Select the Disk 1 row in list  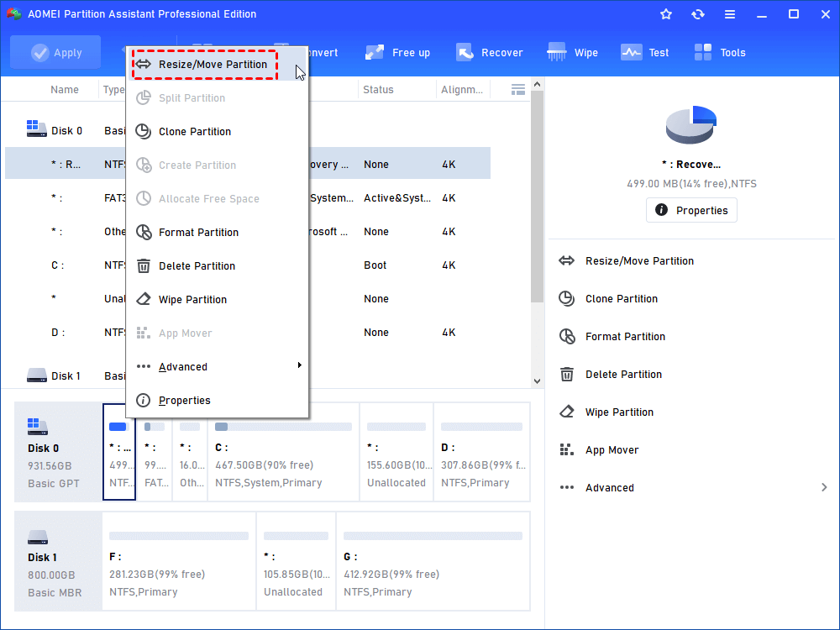[248, 376]
